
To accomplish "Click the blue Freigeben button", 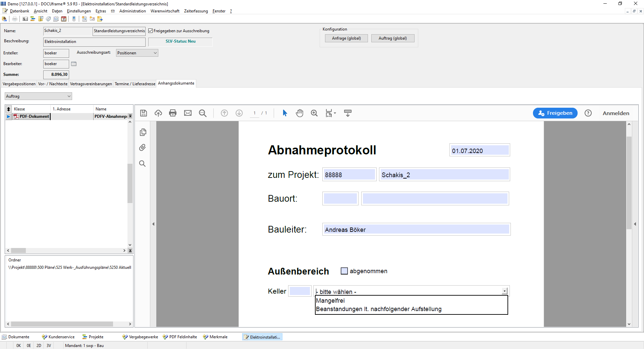I will pos(555,113).
